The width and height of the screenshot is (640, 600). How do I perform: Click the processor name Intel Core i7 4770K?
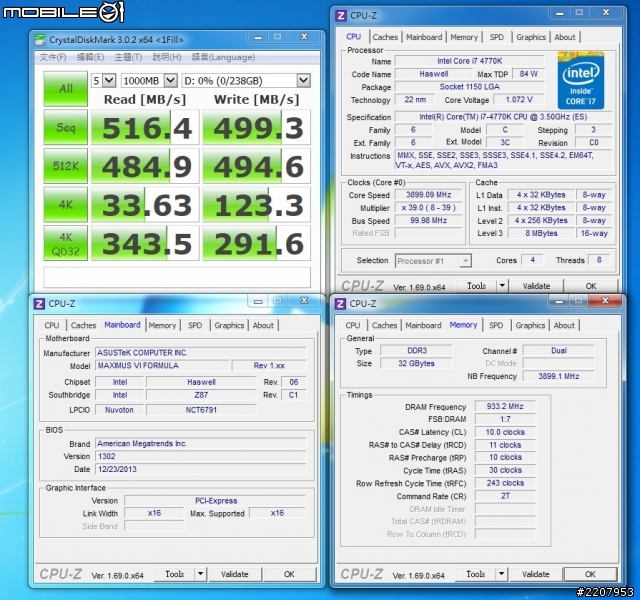point(469,61)
